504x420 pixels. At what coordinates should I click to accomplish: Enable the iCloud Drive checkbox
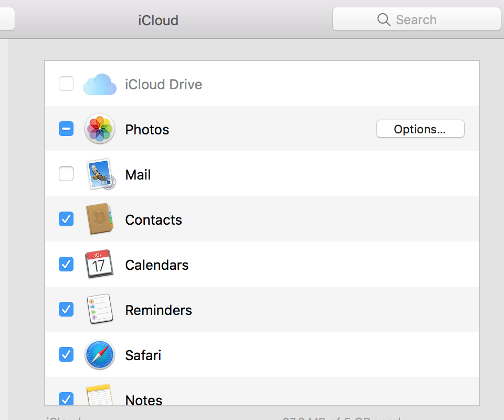(x=66, y=83)
